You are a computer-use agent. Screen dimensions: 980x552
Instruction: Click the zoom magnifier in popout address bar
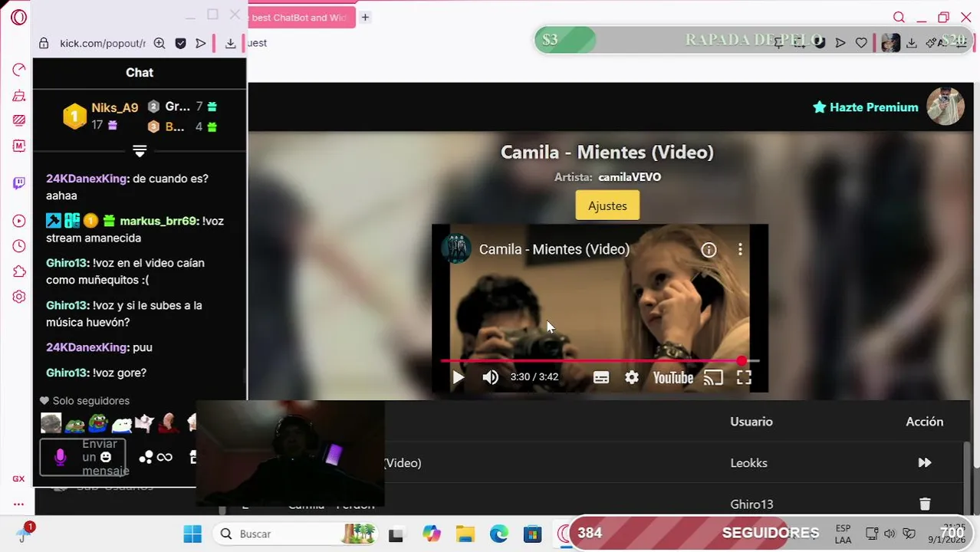[x=159, y=44]
